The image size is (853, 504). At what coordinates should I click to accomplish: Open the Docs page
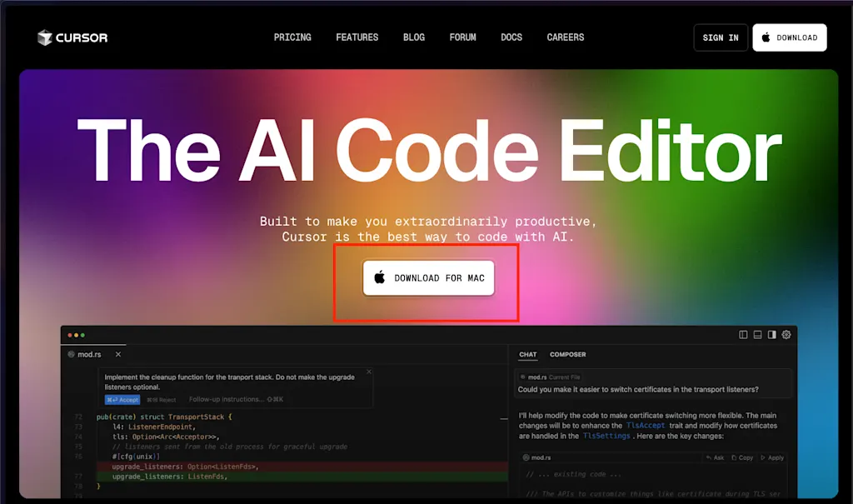click(x=511, y=37)
